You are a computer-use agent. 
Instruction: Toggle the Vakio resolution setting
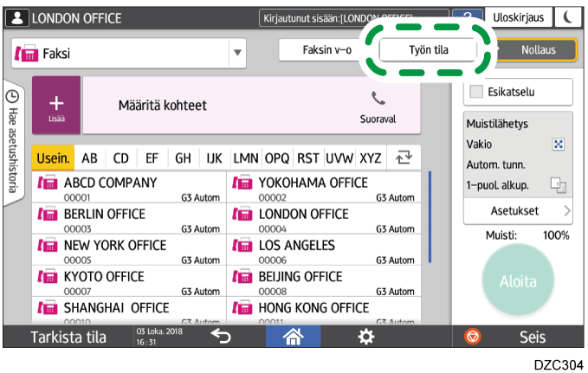(x=558, y=145)
